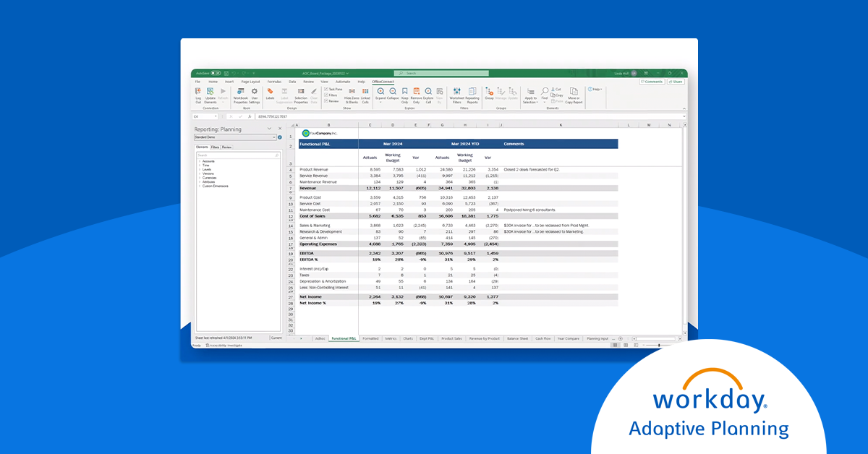This screenshot has width=868, height=454.
Task: Adjust the zoom slider in status bar
Action: click(x=658, y=346)
